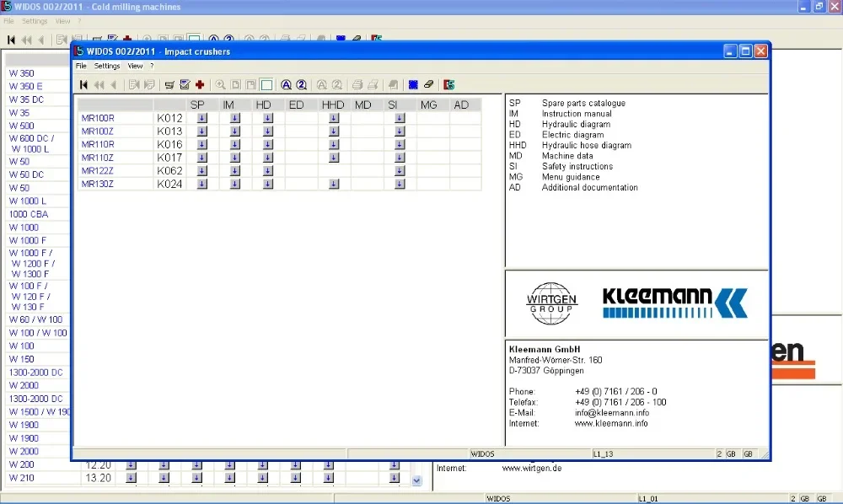Click the shopping cart icon in toolbar
The width and height of the screenshot is (843, 504).
(x=169, y=84)
